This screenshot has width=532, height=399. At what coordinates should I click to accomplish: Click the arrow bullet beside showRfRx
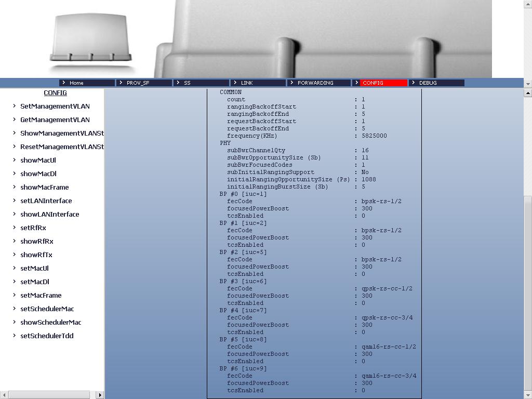pos(14,241)
